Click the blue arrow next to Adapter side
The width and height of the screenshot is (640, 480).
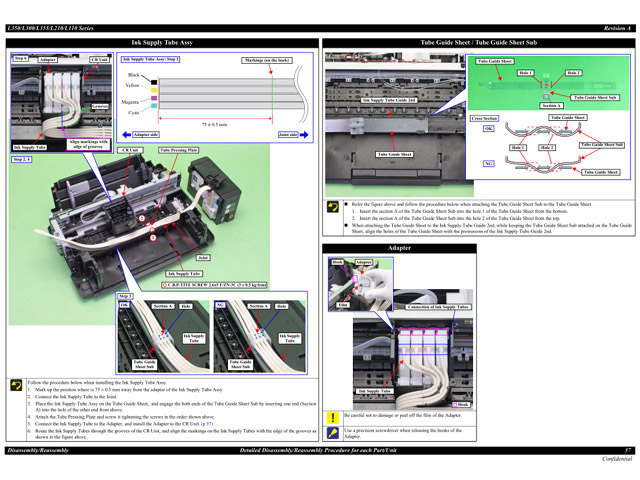127,133
